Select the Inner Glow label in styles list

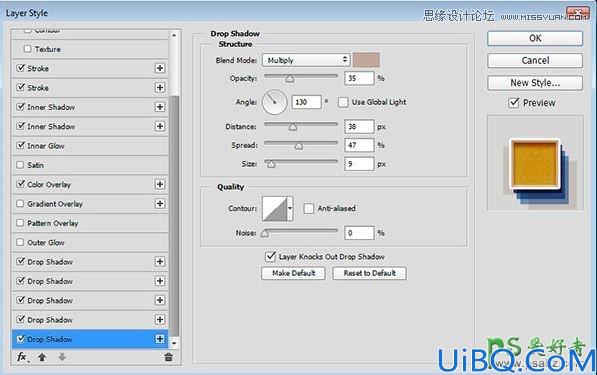click(x=46, y=146)
